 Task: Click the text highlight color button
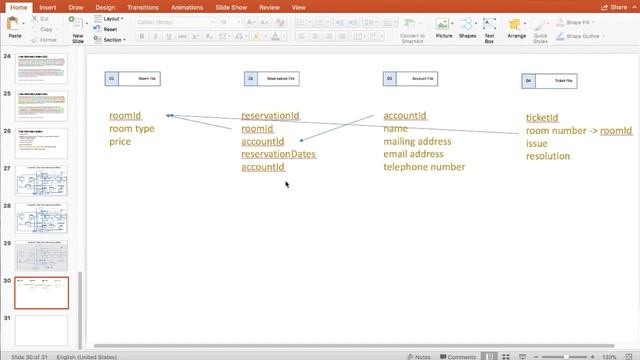[x=257, y=37]
